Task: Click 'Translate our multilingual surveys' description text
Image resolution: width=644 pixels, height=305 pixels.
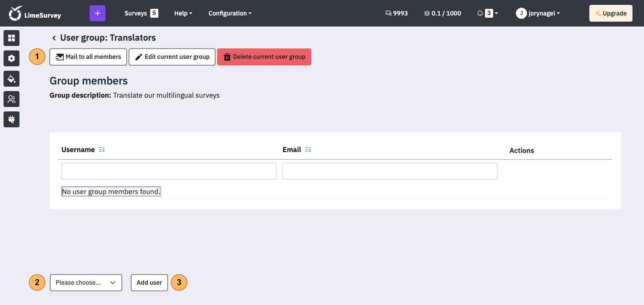Action: 166,95
